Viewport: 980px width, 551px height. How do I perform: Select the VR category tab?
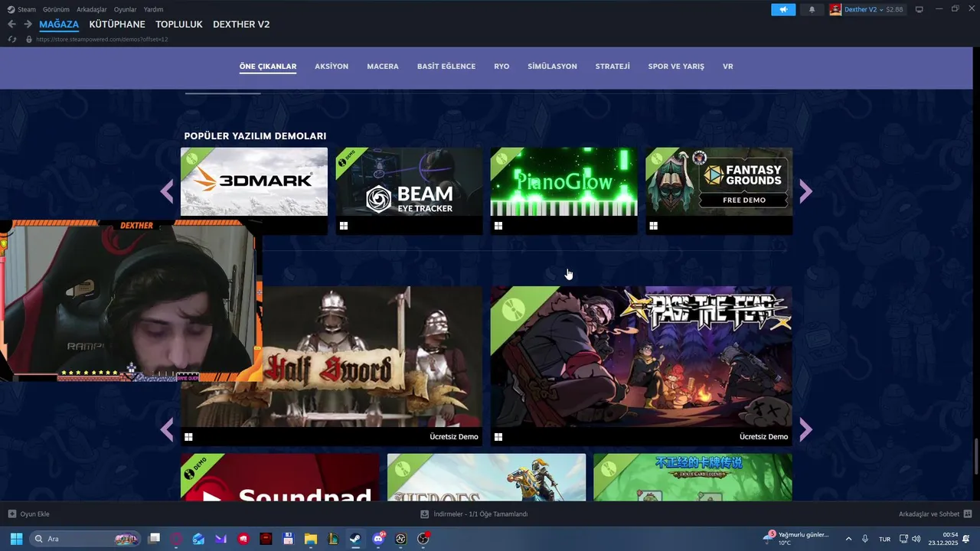coord(728,67)
